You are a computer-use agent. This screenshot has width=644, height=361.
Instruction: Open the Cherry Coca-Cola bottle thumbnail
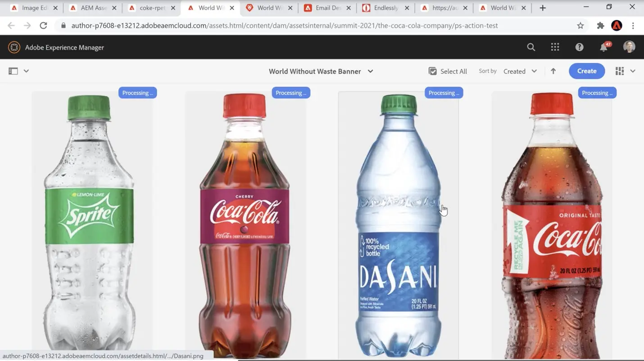(x=245, y=225)
